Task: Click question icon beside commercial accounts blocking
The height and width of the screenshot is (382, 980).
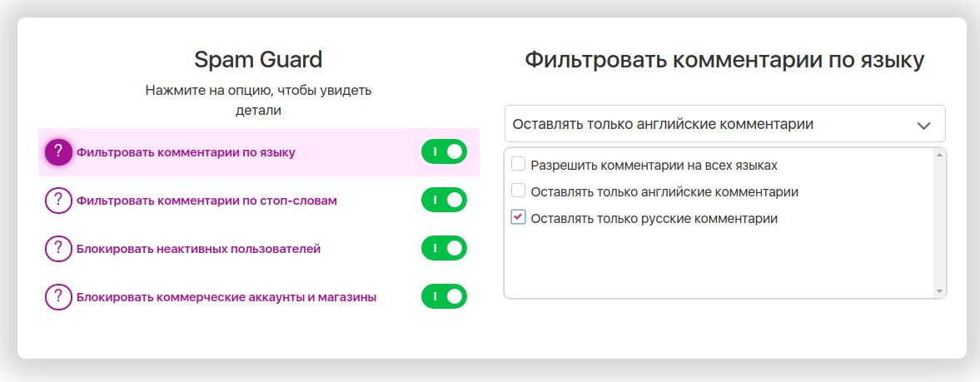Action: 57,297
